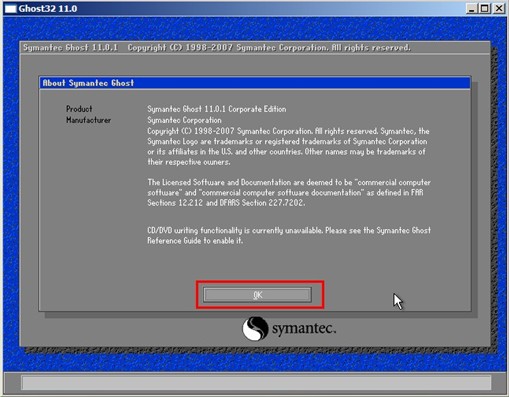The width and height of the screenshot is (509, 397).
Task: Click the Copyright 1998-2007 trademark paragraph
Action: [289, 147]
